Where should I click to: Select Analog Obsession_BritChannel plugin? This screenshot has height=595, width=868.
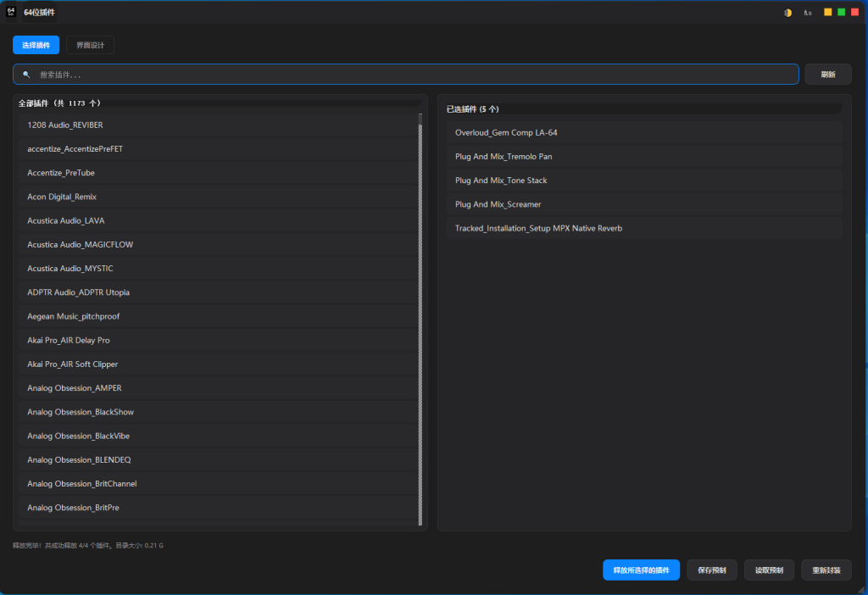coord(219,484)
